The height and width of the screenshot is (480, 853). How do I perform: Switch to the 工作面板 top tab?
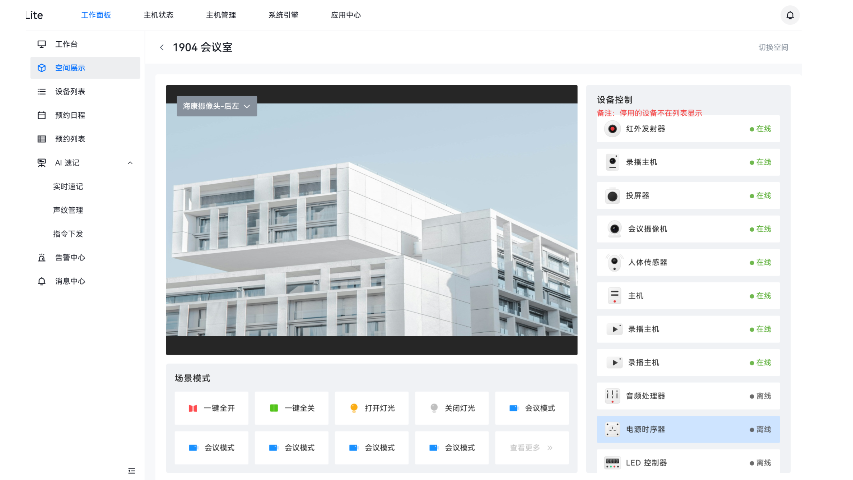[x=96, y=15]
